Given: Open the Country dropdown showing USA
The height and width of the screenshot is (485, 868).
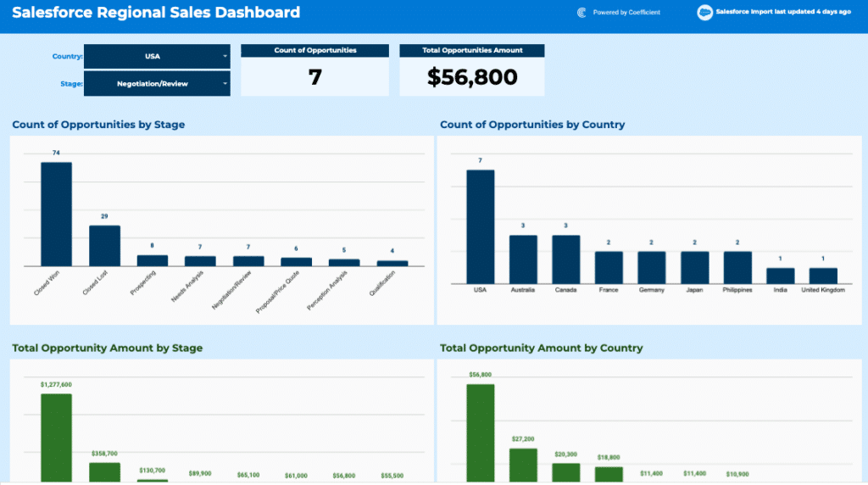Looking at the screenshot, I should point(157,57).
